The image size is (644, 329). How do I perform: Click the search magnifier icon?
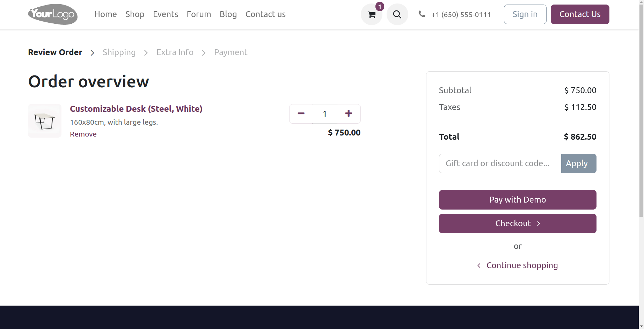(397, 15)
